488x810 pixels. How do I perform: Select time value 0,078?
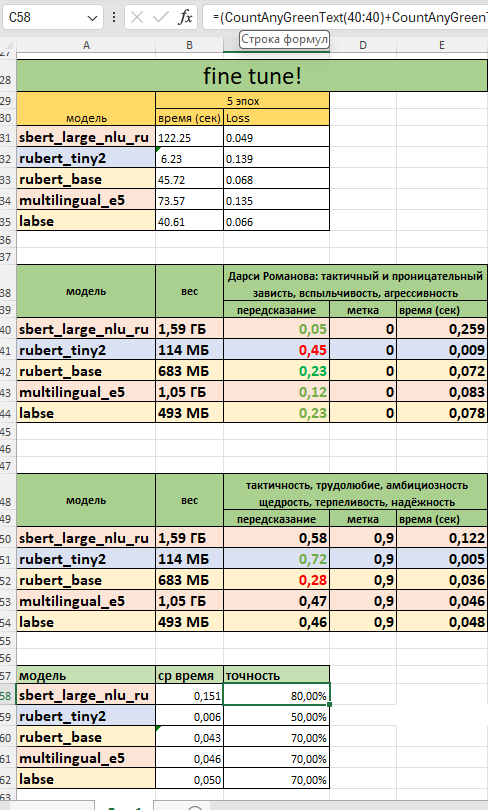442,413
